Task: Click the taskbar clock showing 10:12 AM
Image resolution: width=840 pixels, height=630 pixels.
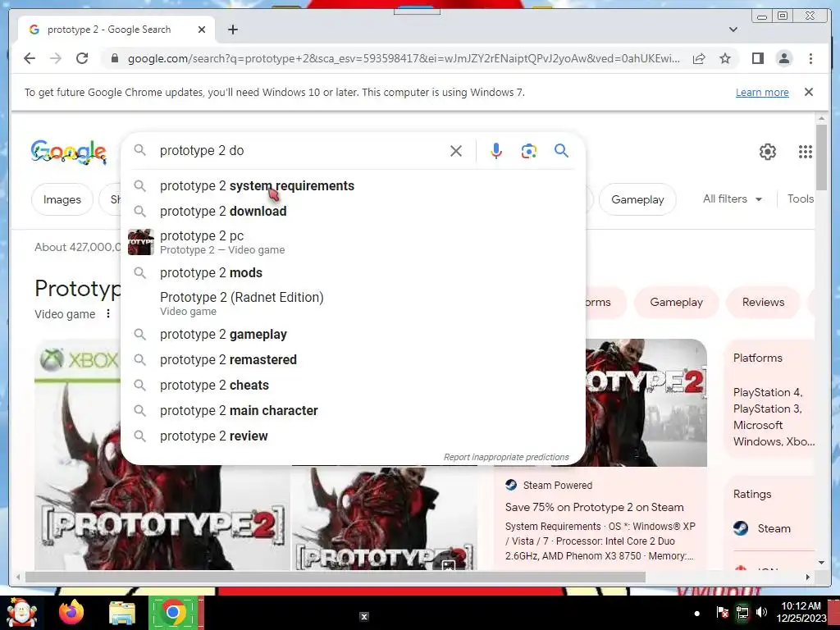Action: pyautogui.click(x=801, y=612)
